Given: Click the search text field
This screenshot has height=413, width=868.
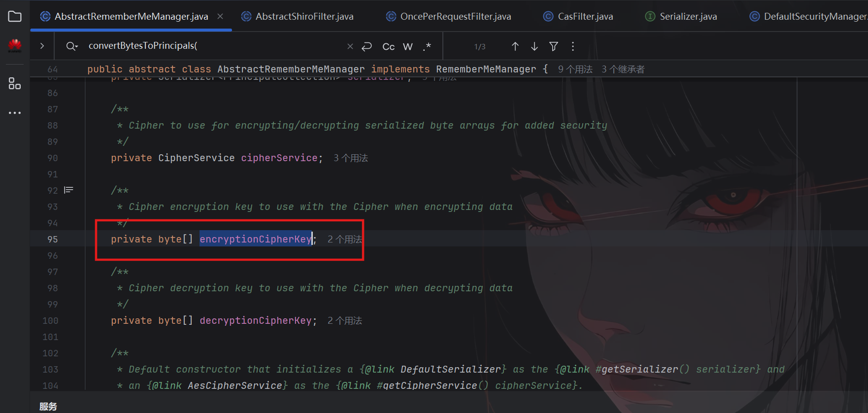Looking at the screenshot, I should pyautogui.click(x=214, y=46).
